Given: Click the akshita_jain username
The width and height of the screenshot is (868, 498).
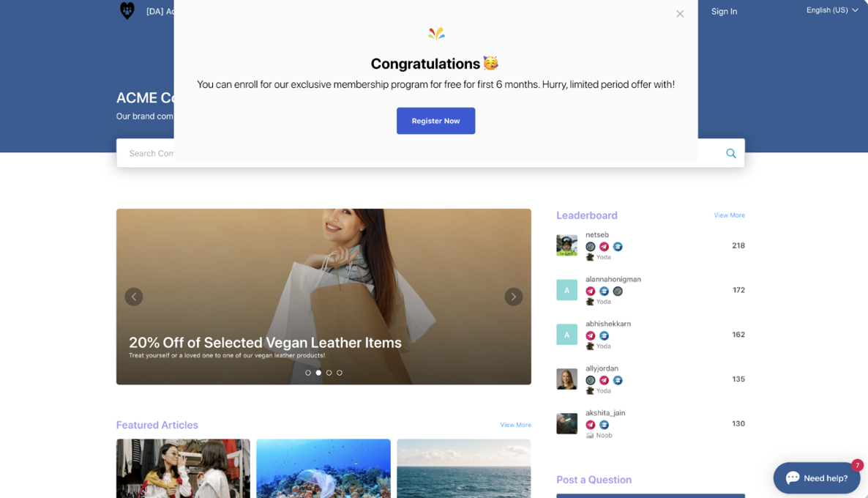Looking at the screenshot, I should (x=605, y=413).
